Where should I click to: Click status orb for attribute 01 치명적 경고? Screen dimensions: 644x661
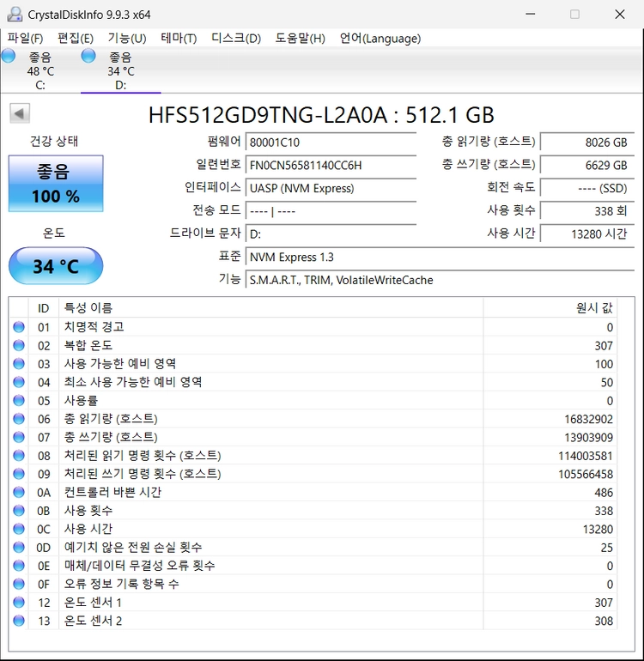[x=19, y=327]
